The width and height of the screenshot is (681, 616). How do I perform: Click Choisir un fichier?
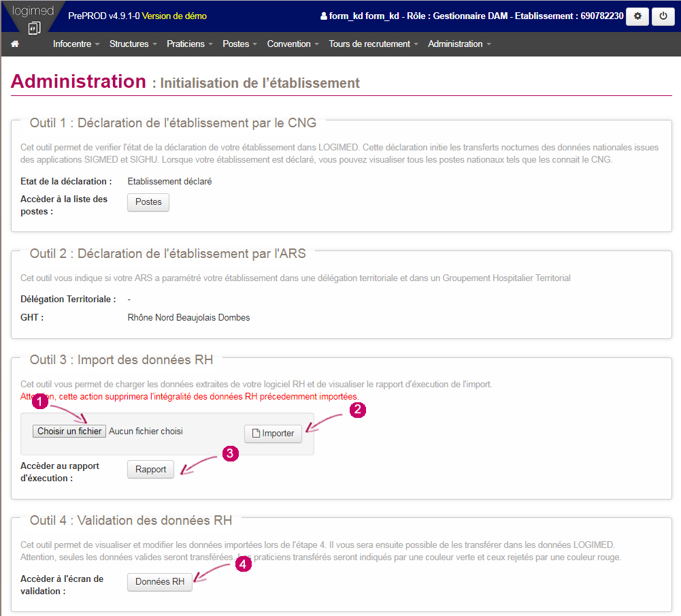(x=69, y=431)
